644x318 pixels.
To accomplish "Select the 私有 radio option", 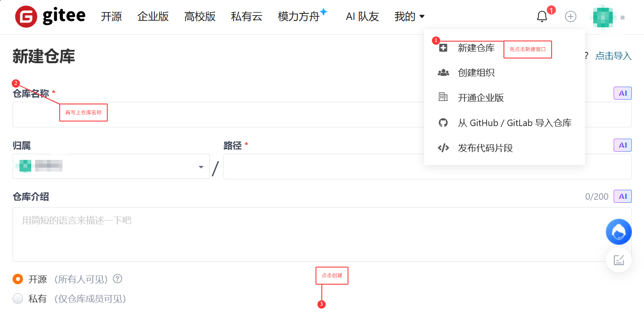I will pos(18,299).
